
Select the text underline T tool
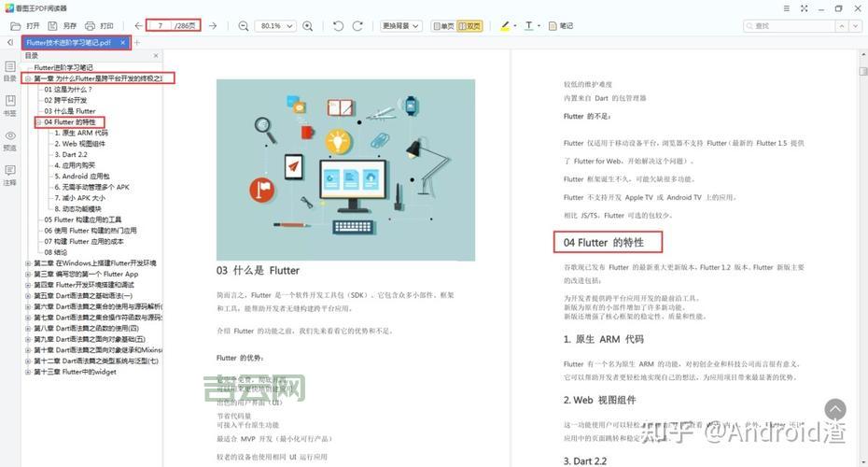pyautogui.click(x=528, y=26)
